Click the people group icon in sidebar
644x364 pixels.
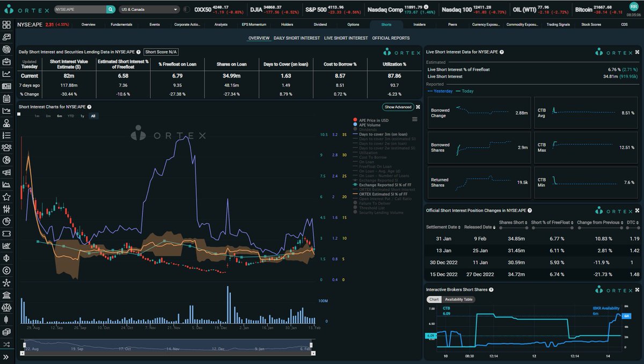coord(6,148)
